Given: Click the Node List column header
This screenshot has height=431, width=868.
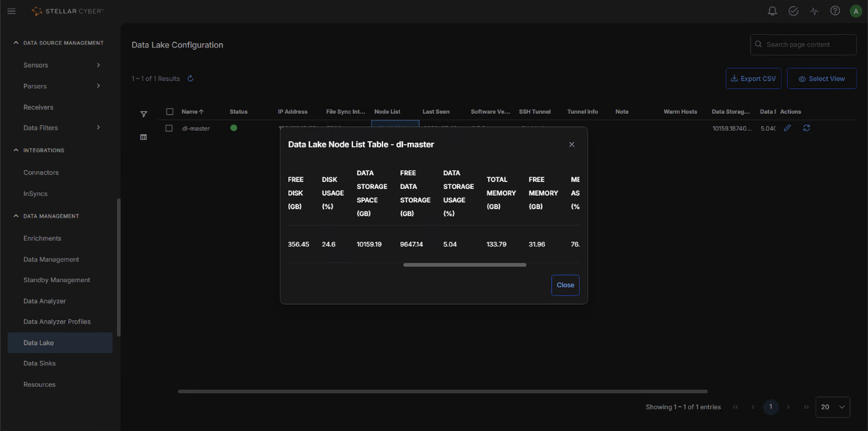Looking at the screenshot, I should (387, 112).
